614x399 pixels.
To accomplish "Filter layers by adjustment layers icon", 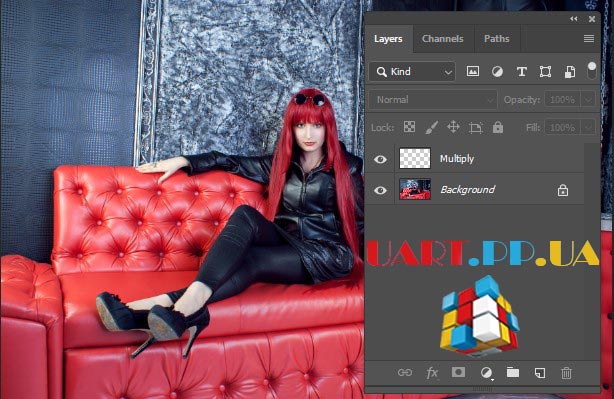I will (x=497, y=72).
